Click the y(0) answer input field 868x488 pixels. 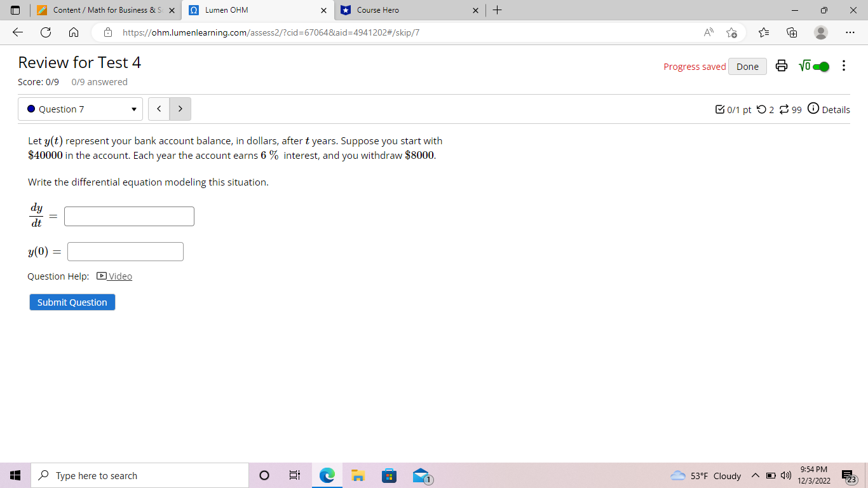tap(125, 252)
